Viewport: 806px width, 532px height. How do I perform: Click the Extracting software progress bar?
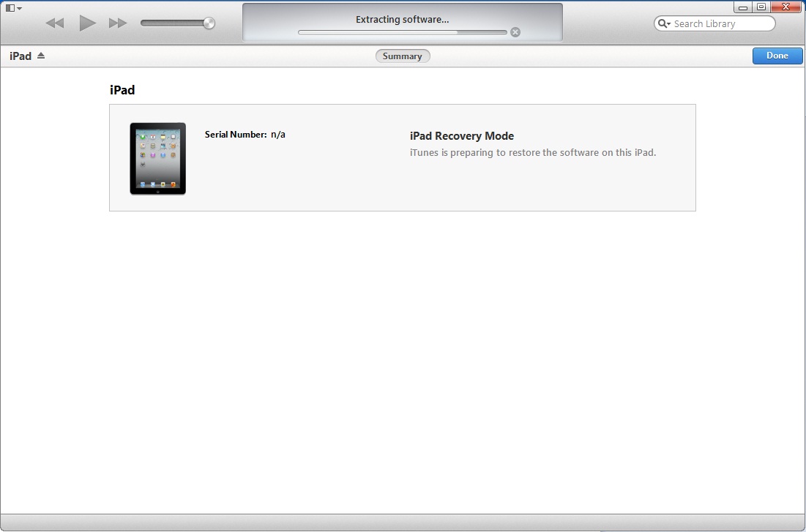point(403,32)
